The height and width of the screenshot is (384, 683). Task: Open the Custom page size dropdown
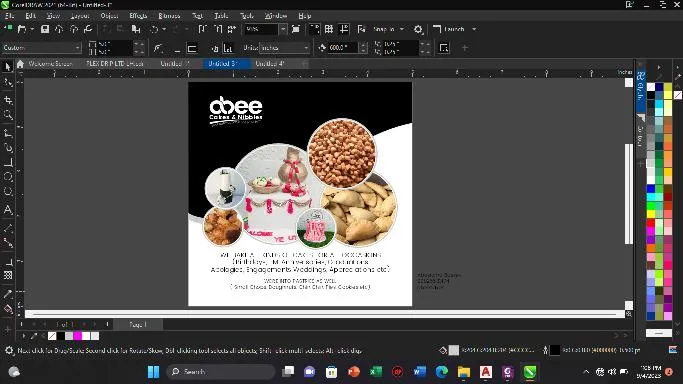pyautogui.click(x=41, y=47)
